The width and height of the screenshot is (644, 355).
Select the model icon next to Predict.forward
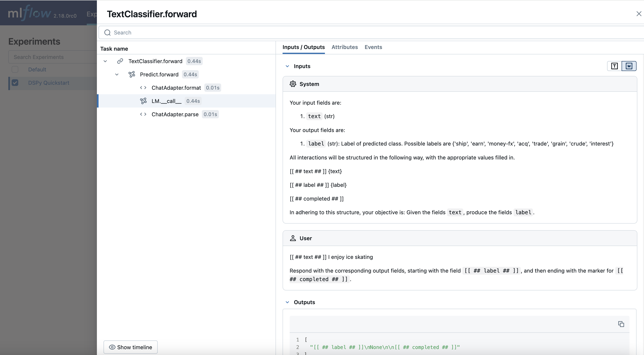point(132,74)
